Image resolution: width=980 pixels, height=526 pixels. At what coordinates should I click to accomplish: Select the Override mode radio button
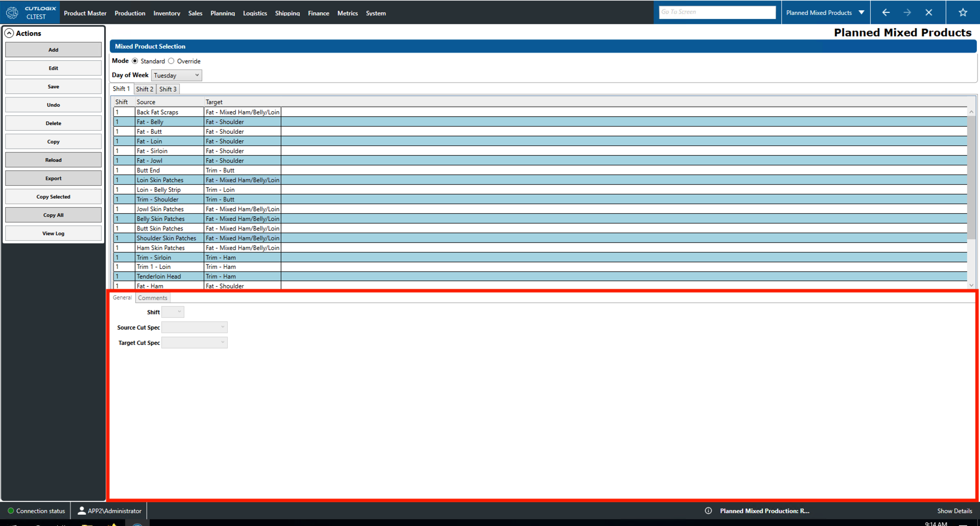[x=171, y=61]
